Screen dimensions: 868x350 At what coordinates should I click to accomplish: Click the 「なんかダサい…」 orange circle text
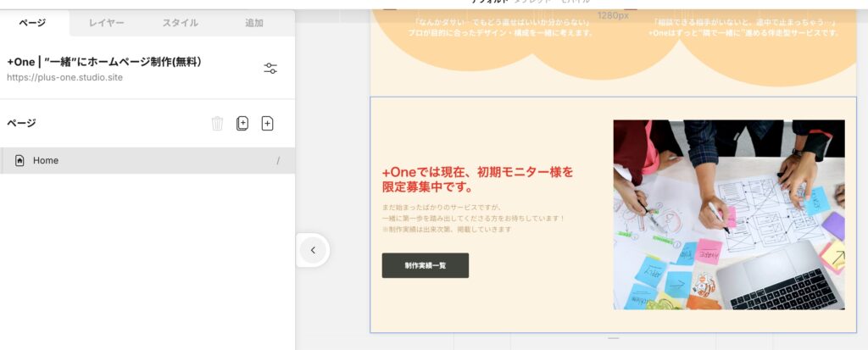(501, 28)
